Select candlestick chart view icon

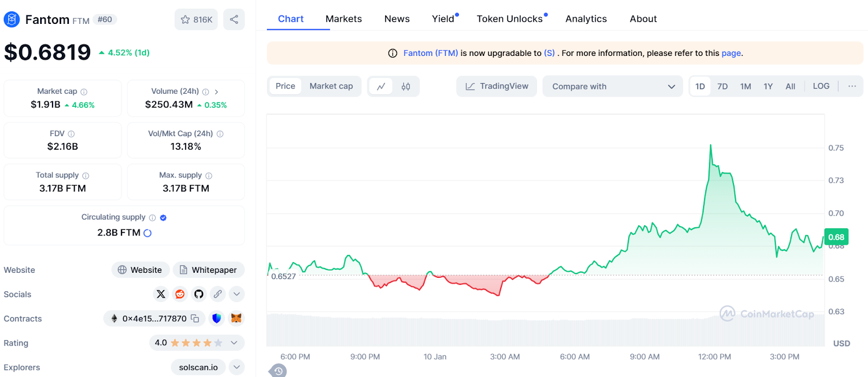406,86
